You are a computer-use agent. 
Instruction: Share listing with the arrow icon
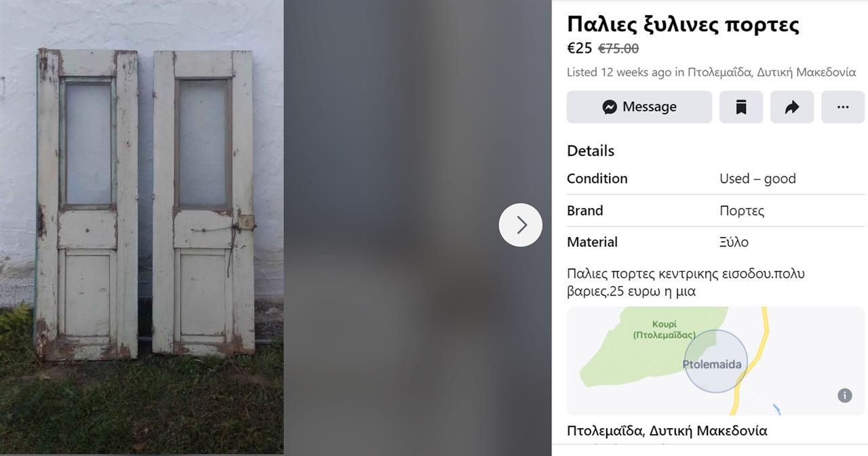(x=792, y=107)
